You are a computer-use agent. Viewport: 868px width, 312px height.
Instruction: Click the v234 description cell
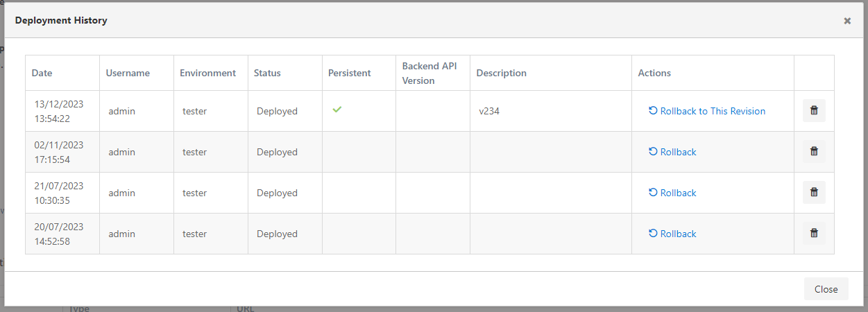489,111
